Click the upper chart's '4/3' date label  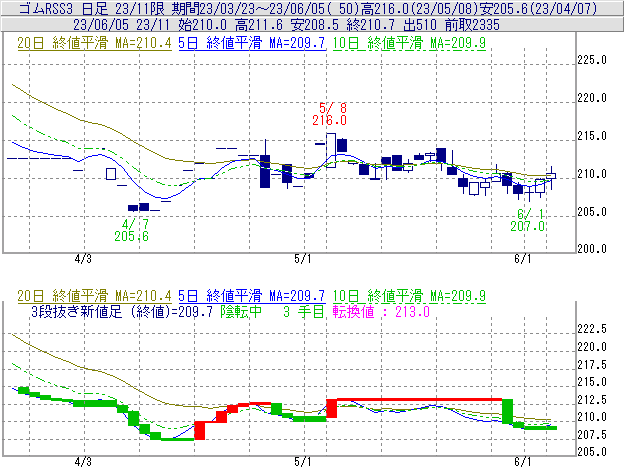[x=83, y=259]
